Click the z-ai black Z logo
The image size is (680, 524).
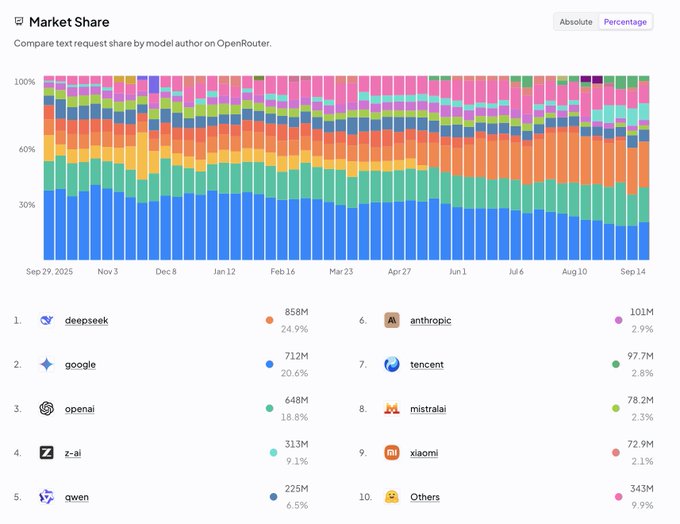click(46, 453)
